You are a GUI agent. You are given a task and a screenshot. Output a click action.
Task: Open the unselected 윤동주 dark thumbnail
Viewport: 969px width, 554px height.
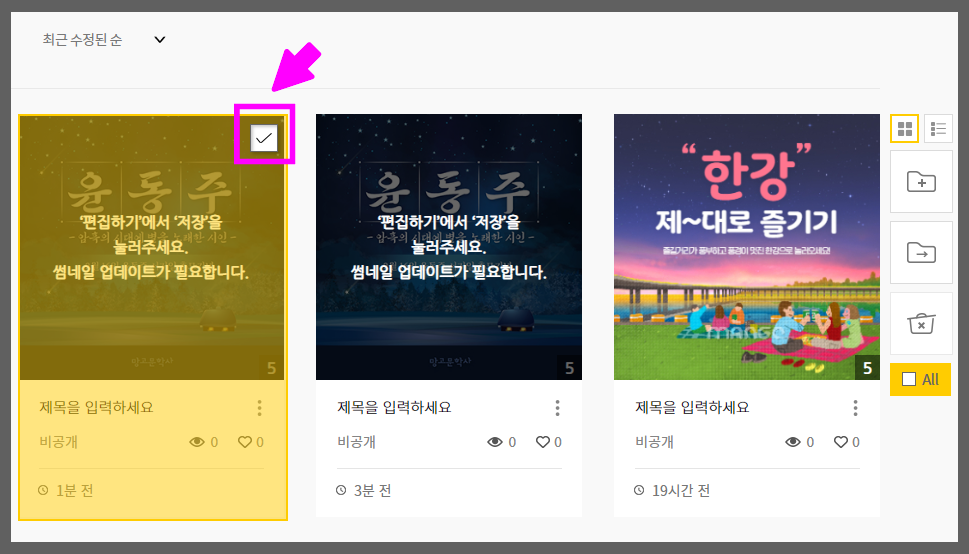coord(449,247)
